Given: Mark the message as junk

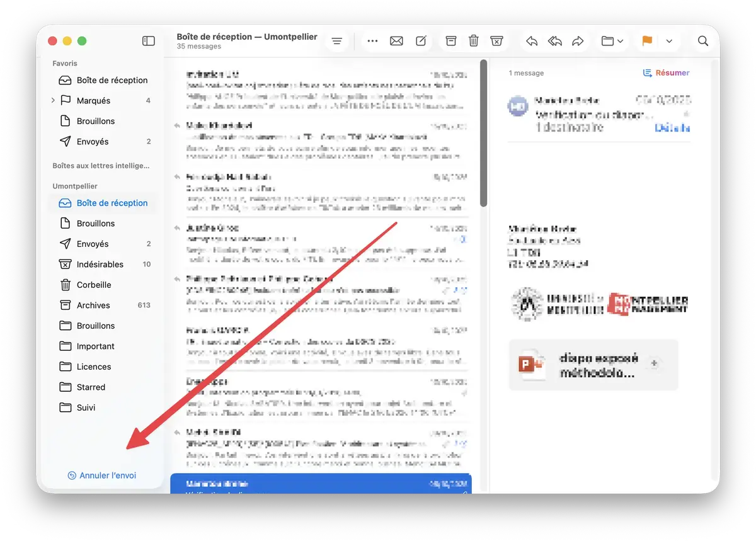Looking at the screenshot, I should [497, 40].
